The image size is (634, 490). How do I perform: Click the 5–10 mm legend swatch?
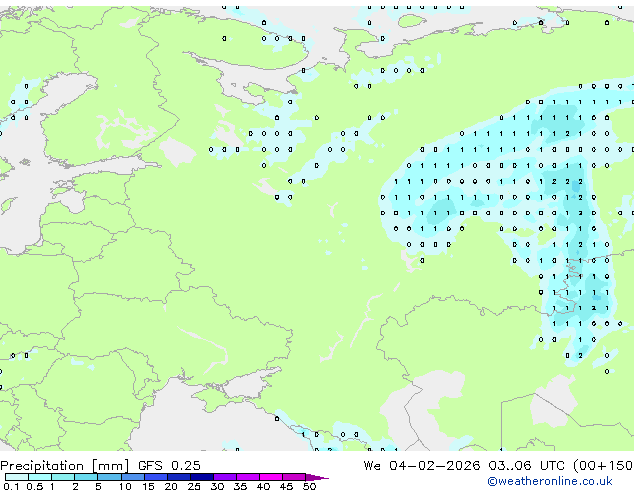click(109, 477)
